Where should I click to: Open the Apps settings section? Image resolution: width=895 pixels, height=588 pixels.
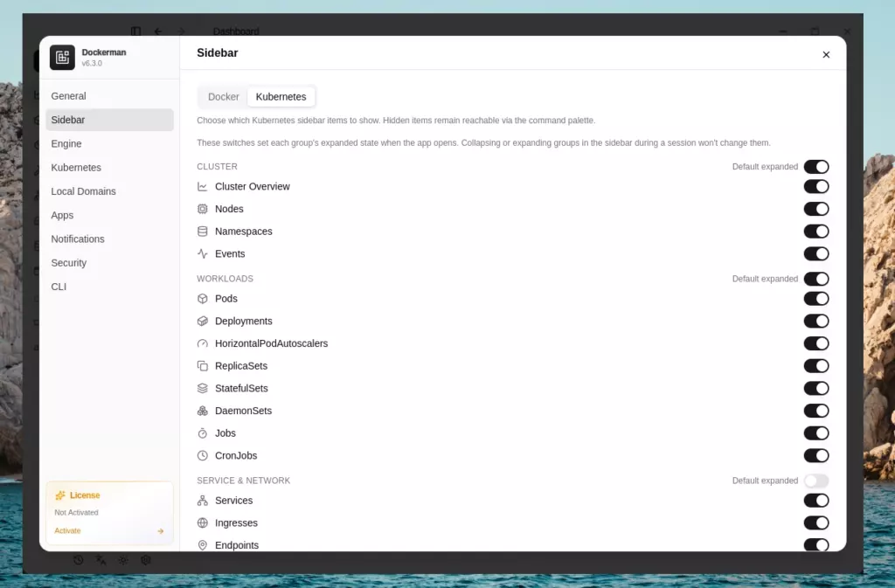109,215
